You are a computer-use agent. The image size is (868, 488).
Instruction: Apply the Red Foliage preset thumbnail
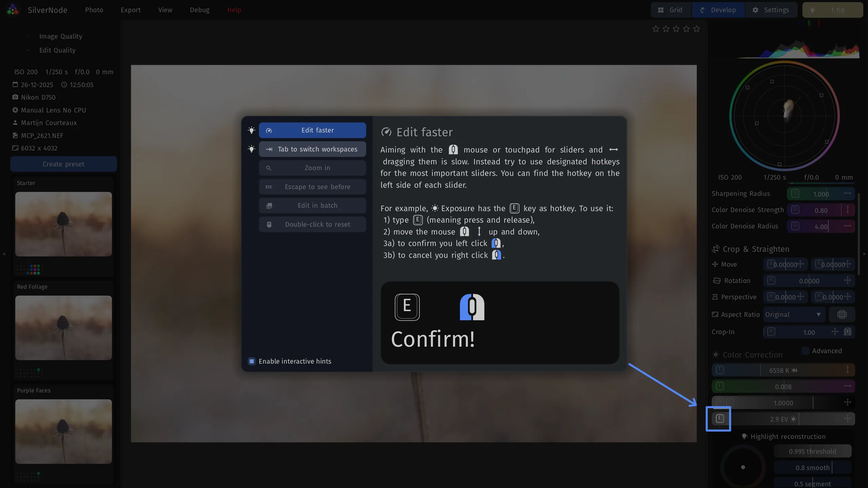pos(63,328)
